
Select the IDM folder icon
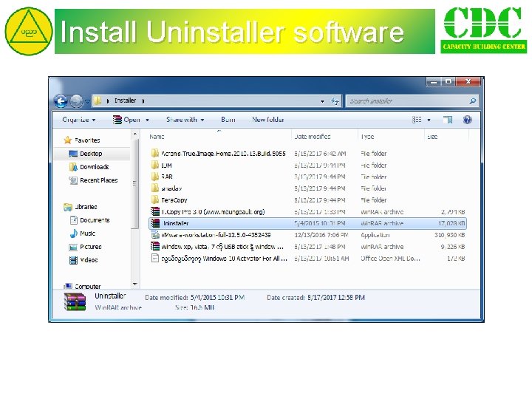click(155, 166)
